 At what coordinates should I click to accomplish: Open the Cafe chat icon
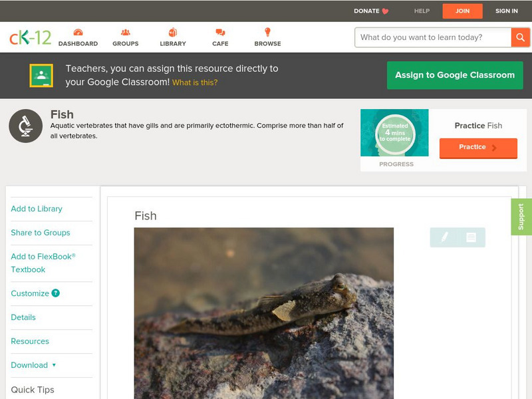[x=220, y=33]
